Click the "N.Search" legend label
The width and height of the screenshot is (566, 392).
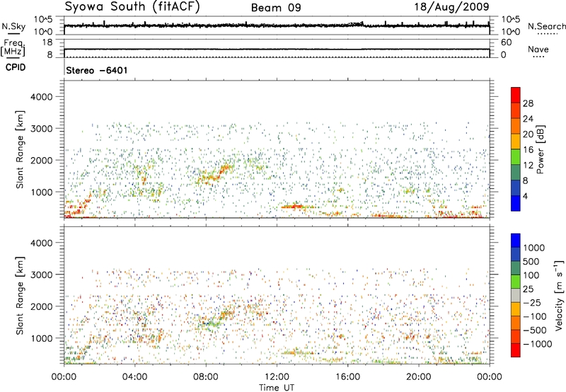coord(546,26)
